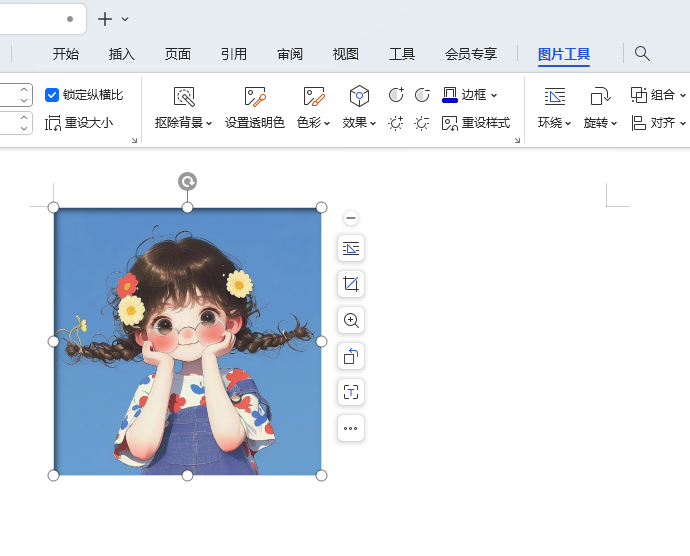
Task: Open the 会员专享 tab
Action: tap(471, 54)
